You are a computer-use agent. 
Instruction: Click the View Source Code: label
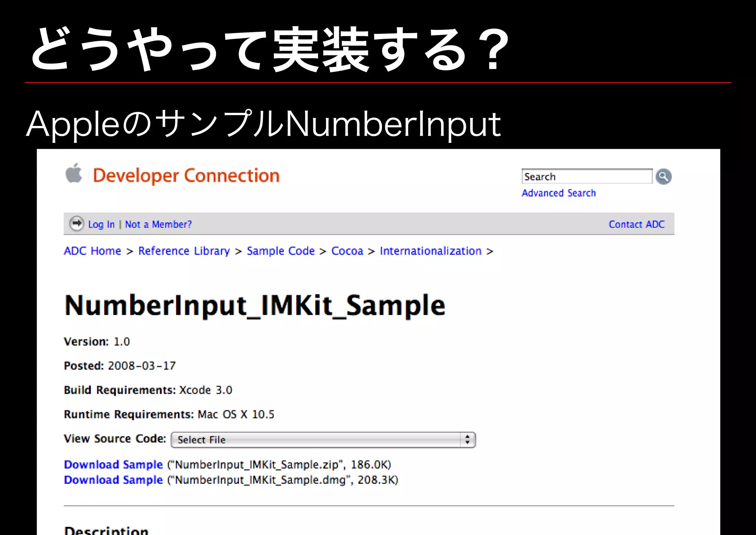(x=115, y=439)
